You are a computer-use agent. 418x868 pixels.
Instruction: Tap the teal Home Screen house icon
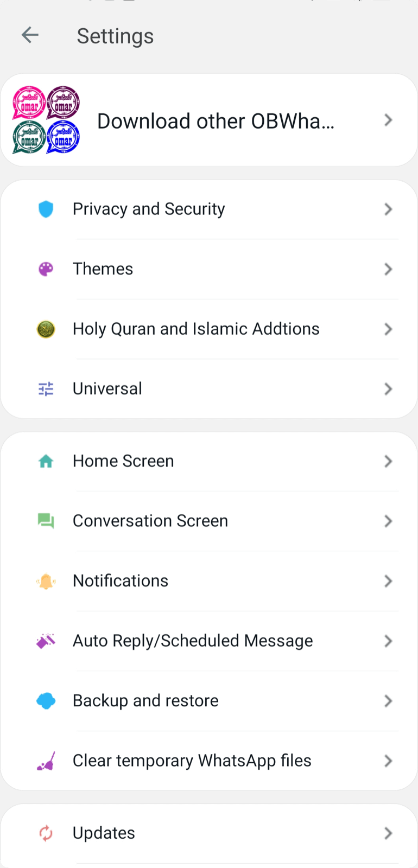tap(46, 462)
